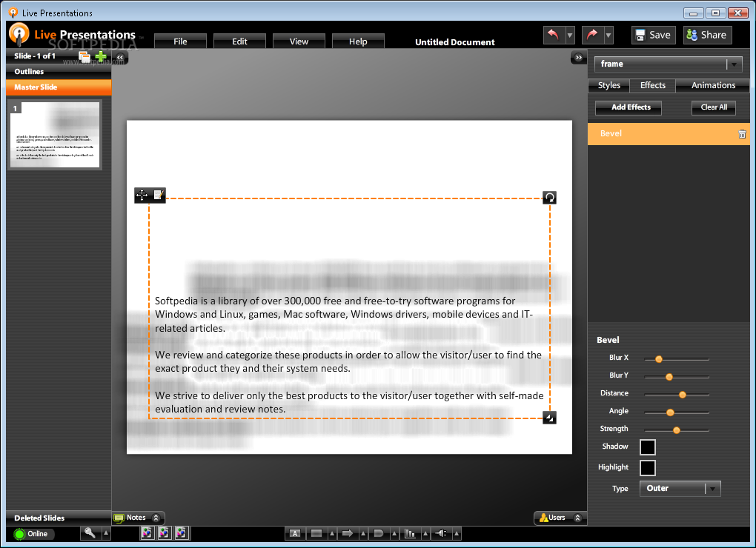Image resolution: width=756 pixels, height=548 pixels.
Task: Adjust the Strength slider handle
Action: point(677,430)
